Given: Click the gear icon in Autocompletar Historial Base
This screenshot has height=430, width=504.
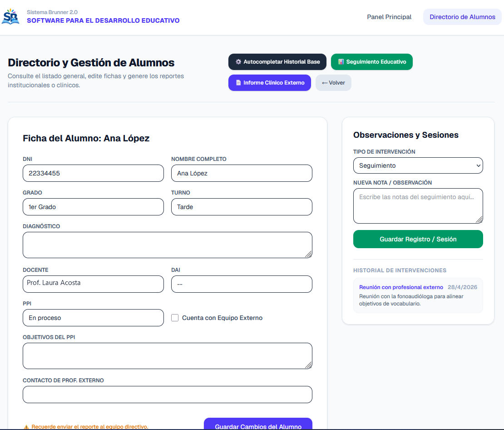Looking at the screenshot, I should [238, 62].
